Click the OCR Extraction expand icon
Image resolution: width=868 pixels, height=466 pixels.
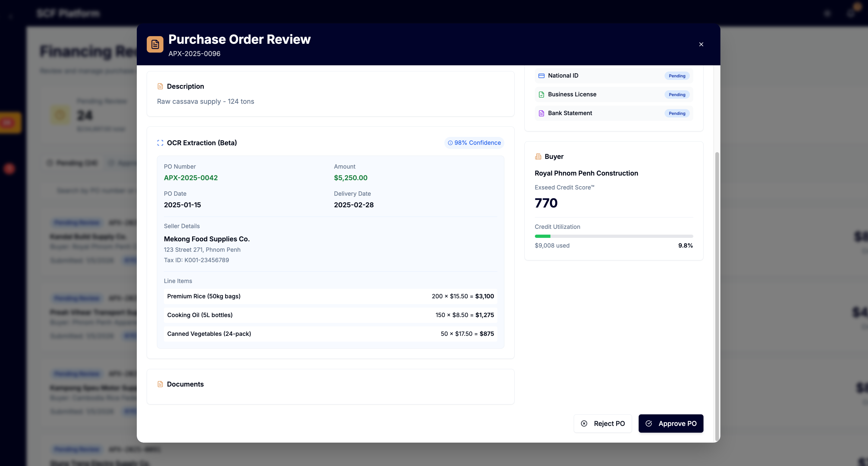pyautogui.click(x=160, y=142)
